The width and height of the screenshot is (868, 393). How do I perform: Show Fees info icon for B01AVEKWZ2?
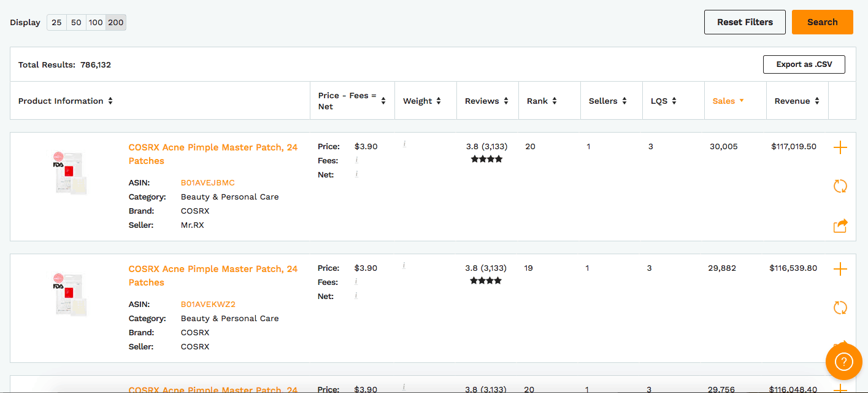(356, 281)
